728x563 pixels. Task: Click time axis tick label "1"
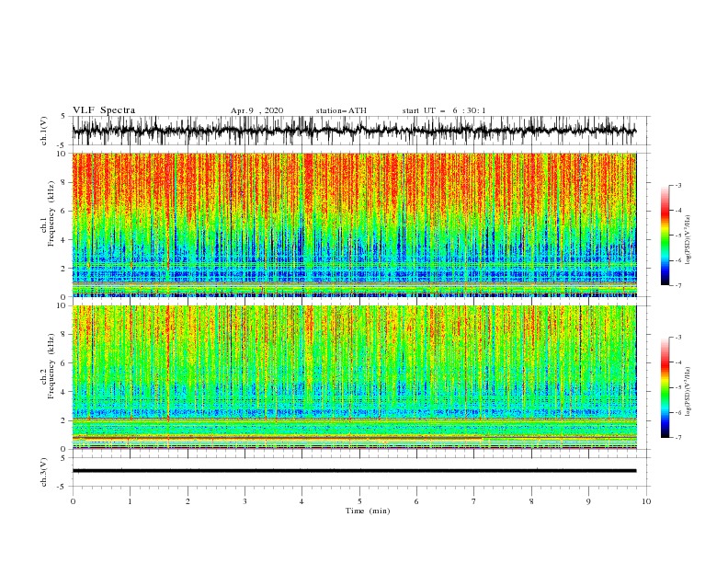click(x=130, y=501)
